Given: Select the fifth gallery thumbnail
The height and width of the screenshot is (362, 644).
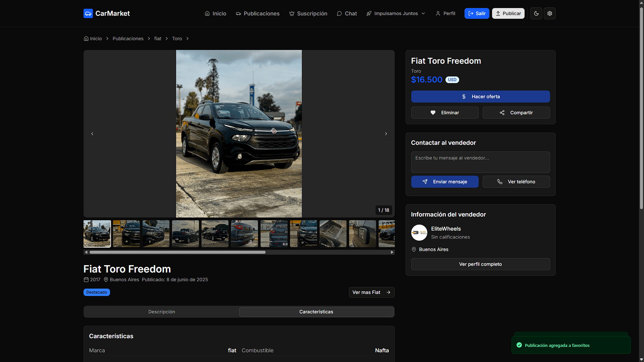Looking at the screenshot, I should (x=215, y=234).
